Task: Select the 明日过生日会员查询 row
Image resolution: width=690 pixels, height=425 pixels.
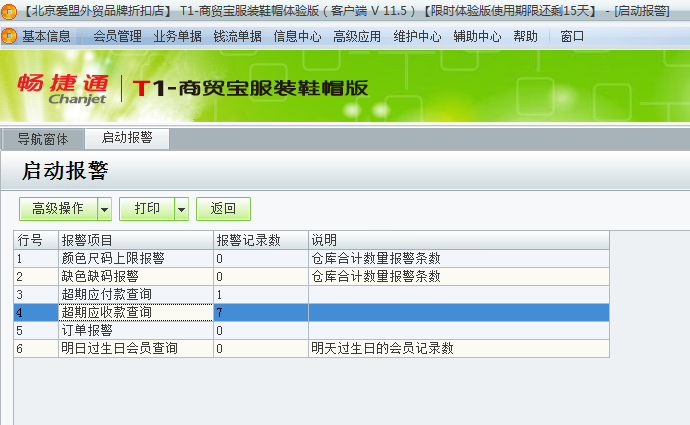Action: [x=119, y=348]
